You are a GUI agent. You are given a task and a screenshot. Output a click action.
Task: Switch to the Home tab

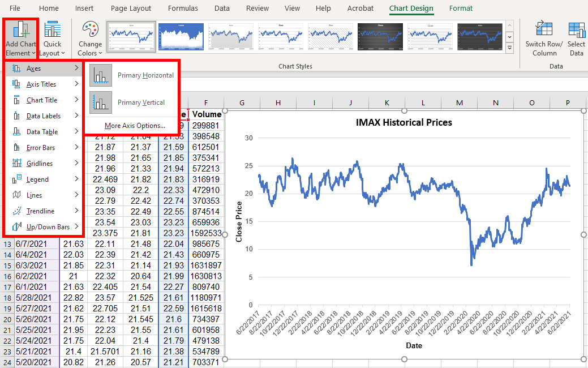pyautogui.click(x=49, y=8)
